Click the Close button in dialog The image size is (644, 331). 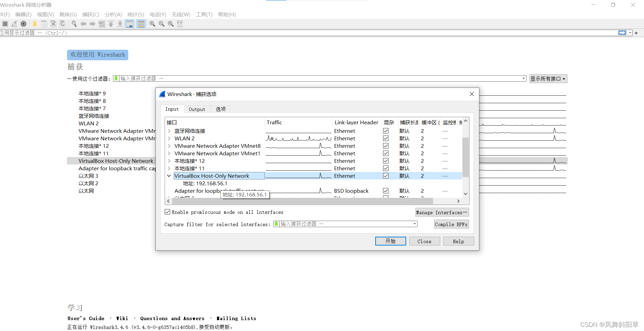coord(424,241)
